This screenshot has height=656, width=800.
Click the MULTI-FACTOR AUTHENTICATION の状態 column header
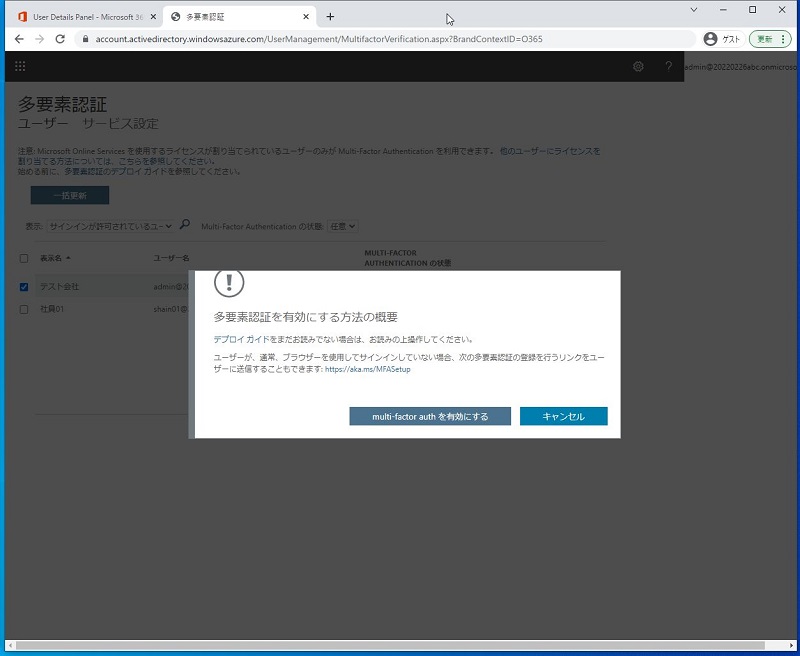coord(408,258)
